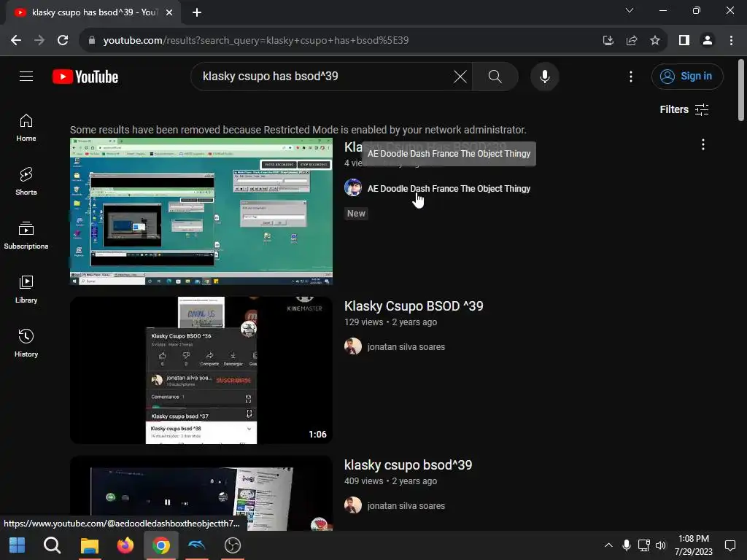Viewport: 747px width, 560px height.
Task: Open the klasky csupo bsod^39 409 views title
Action: 409,464
